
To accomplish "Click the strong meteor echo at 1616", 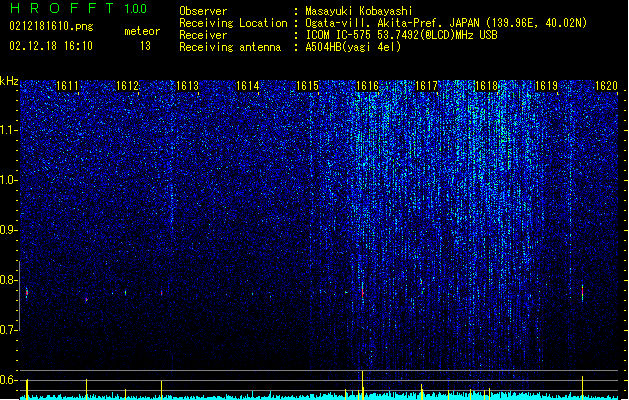I will point(363,292).
